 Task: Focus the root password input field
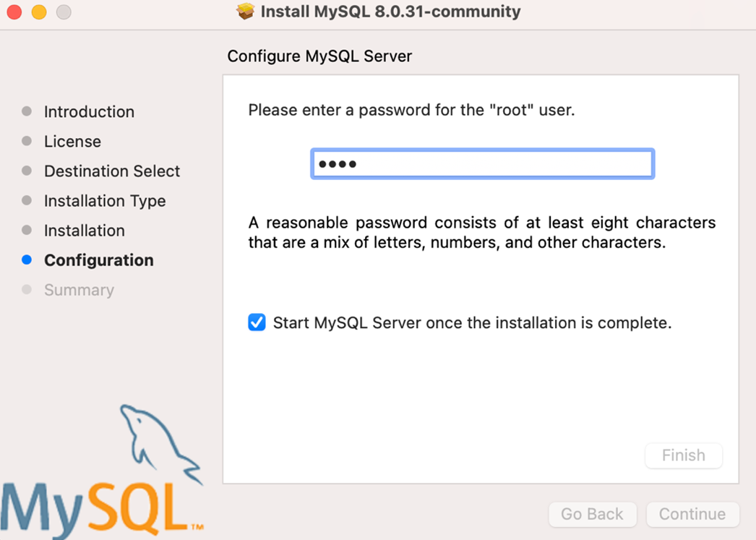pos(482,164)
